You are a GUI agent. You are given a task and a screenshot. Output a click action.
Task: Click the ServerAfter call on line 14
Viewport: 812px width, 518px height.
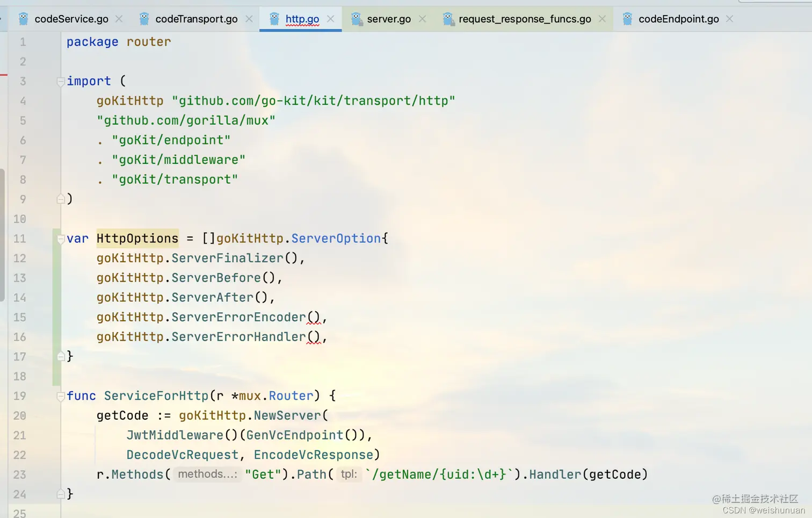coord(212,297)
